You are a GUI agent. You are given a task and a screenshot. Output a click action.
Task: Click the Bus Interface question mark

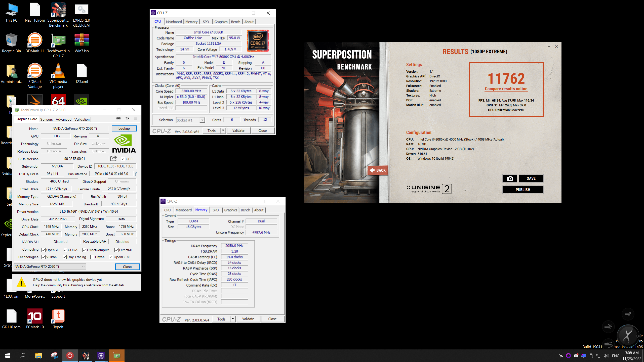click(x=136, y=174)
